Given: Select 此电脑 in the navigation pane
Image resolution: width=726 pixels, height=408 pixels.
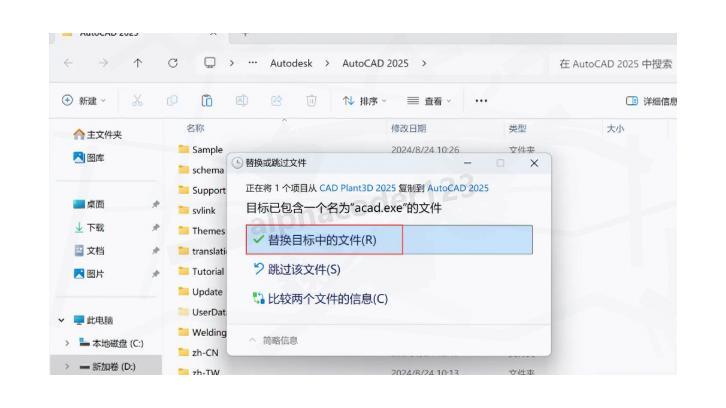Looking at the screenshot, I should [x=94, y=320].
